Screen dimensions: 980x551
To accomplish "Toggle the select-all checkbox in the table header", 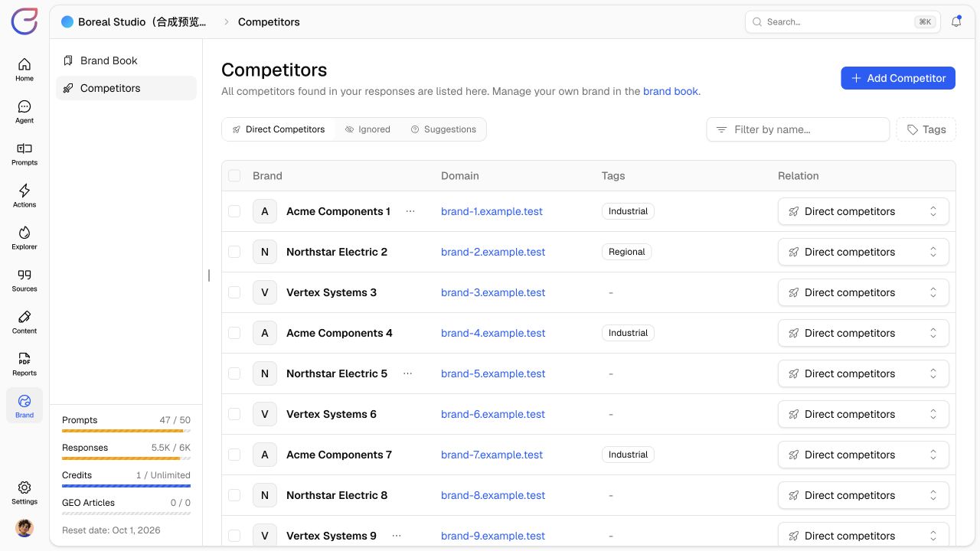I will point(234,176).
